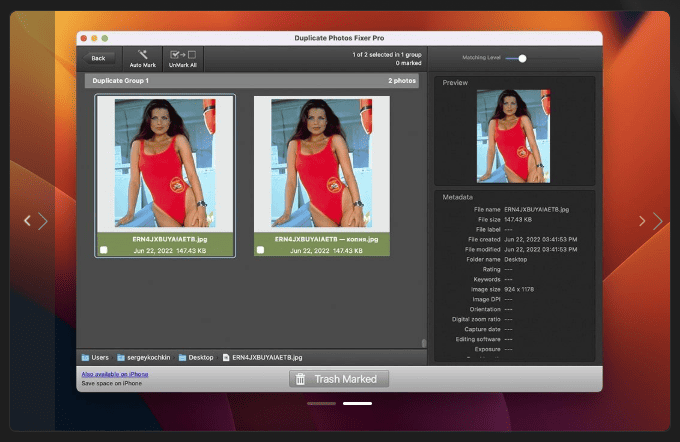Click the File modified date value

tap(540, 249)
